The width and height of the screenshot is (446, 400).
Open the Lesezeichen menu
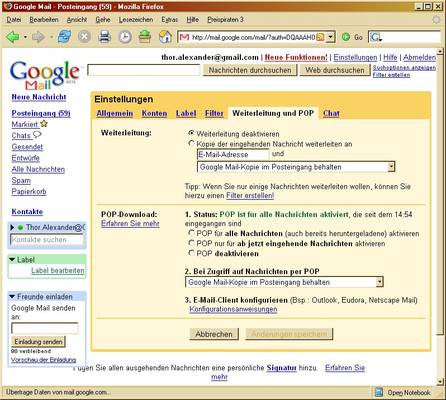[136, 20]
